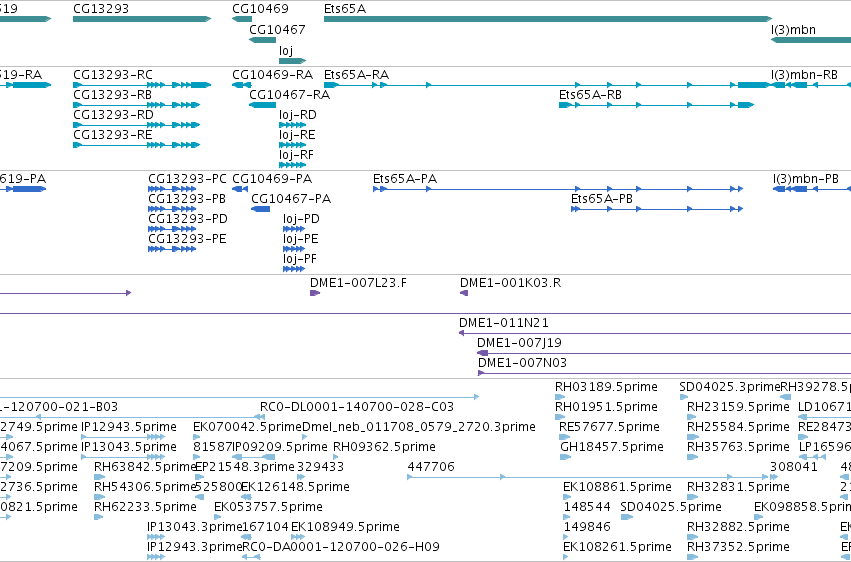
Task: Select the EK108949.5prime EST
Action: click(345, 527)
